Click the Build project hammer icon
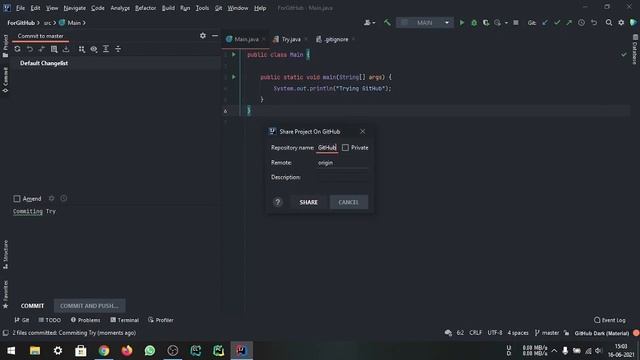 [x=387, y=23]
